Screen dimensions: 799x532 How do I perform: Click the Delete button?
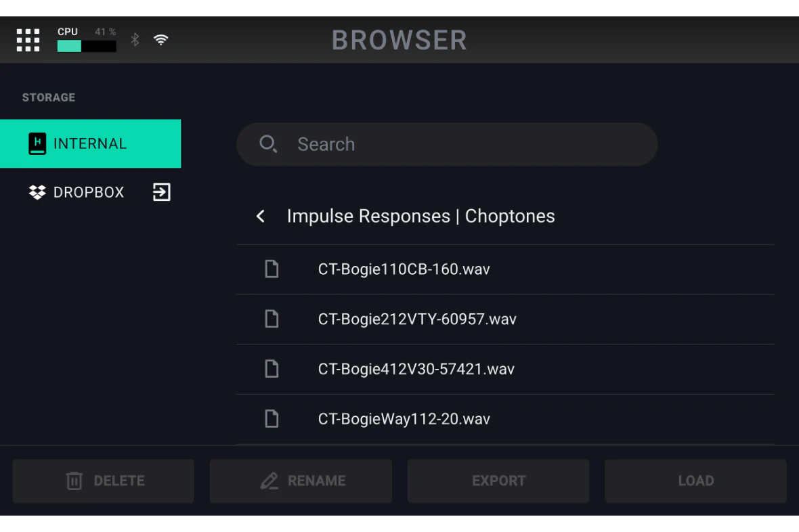104,481
